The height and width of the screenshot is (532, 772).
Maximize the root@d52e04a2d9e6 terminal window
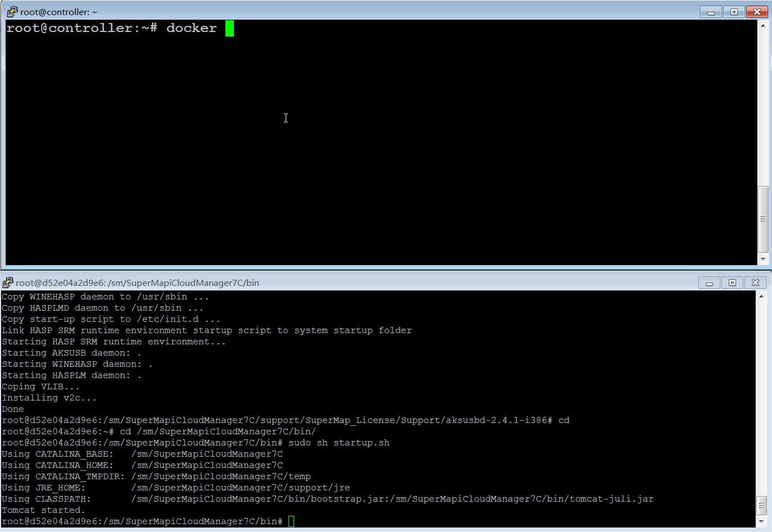732,283
